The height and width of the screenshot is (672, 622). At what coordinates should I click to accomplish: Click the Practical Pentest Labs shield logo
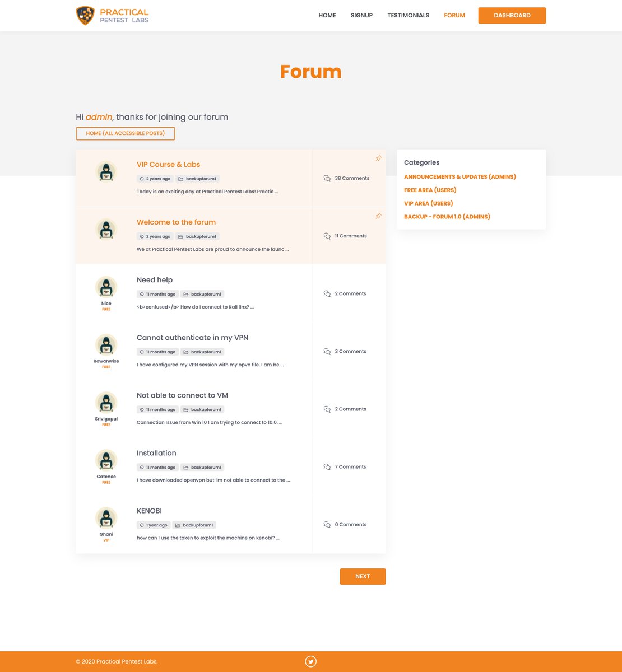pos(85,16)
